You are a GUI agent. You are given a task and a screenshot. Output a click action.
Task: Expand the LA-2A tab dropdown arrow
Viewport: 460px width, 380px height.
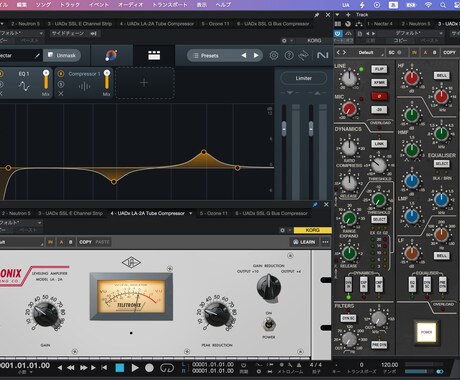point(191,213)
